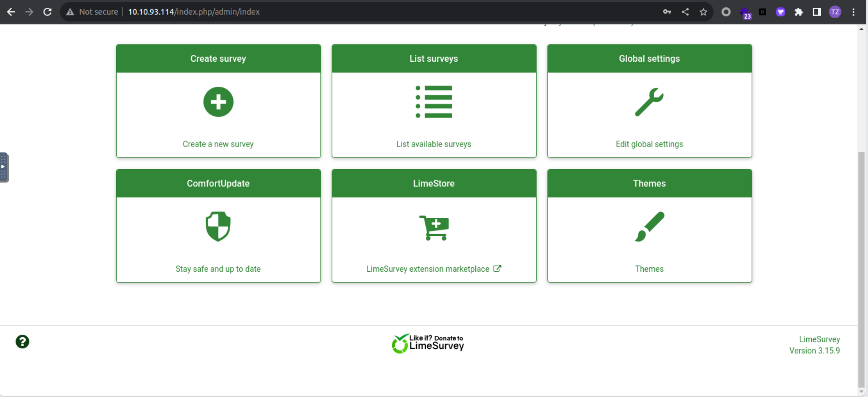Go back with browser back arrow
This screenshot has width=868, height=397.
pyautogui.click(x=11, y=12)
